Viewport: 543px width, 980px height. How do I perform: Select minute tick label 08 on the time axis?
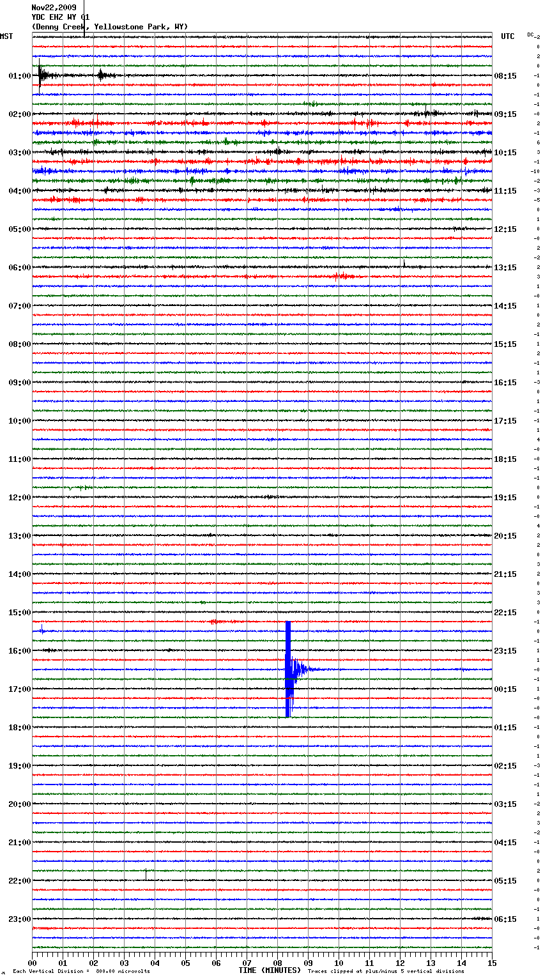tap(277, 963)
